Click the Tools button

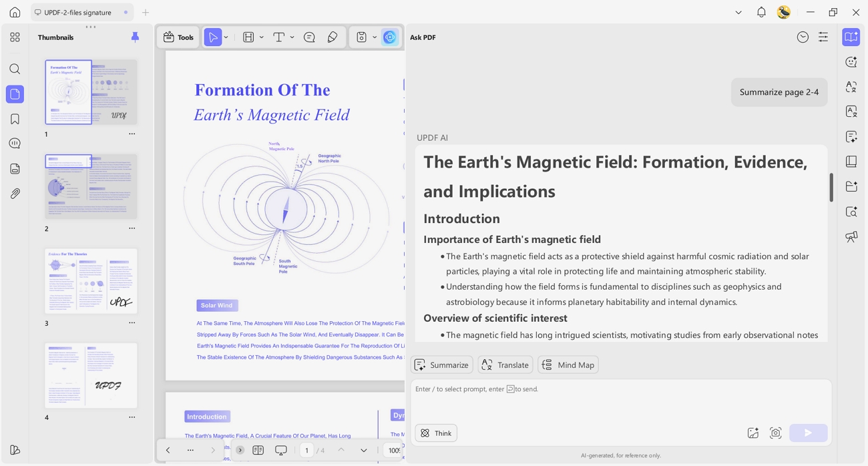178,37
